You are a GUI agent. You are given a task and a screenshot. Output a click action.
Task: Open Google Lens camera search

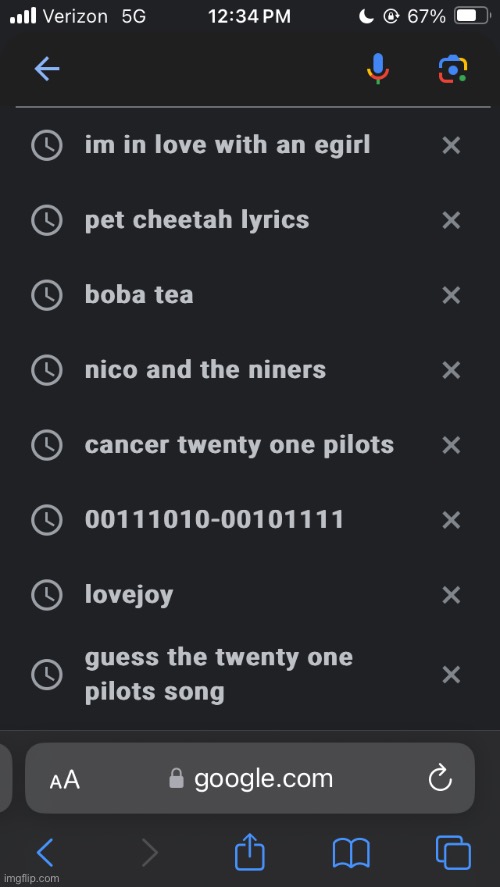pyautogui.click(x=452, y=69)
